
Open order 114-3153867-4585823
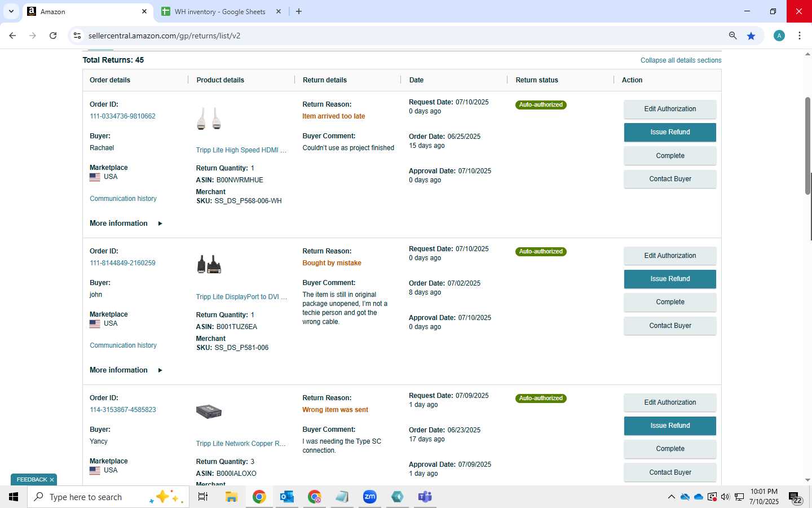[123, 410]
